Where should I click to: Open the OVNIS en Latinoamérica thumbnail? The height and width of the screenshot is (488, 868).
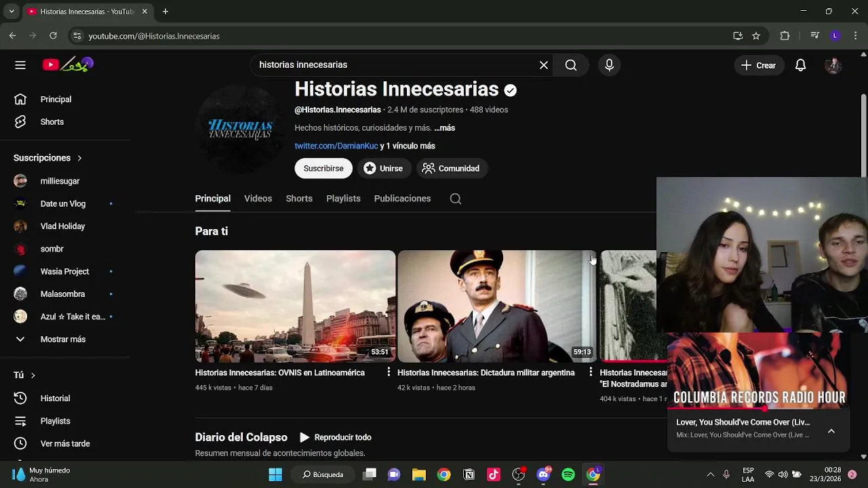point(295,306)
